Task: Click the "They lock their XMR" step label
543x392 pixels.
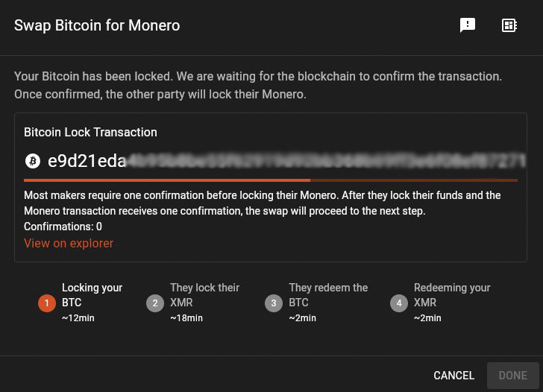Action: (x=204, y=295)
